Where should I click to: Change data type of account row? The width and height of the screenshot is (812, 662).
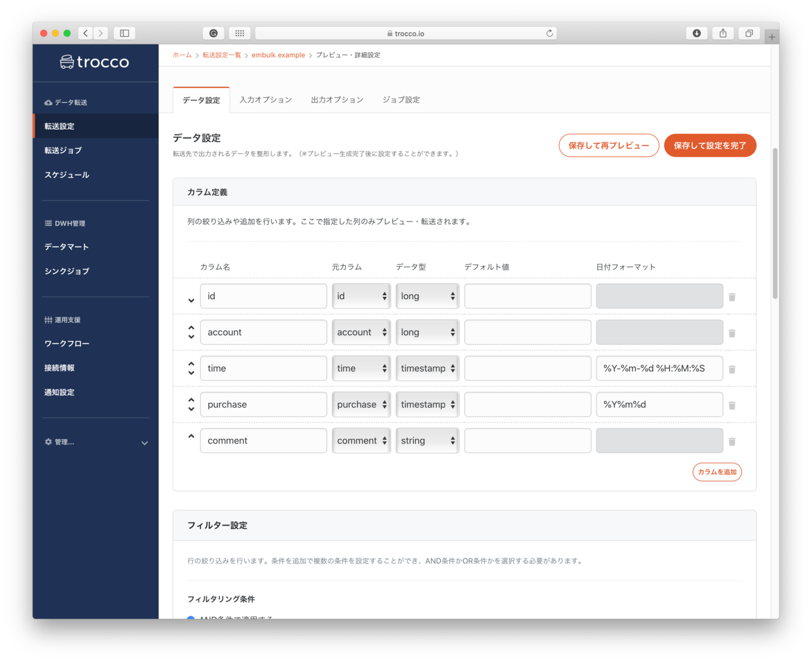pos(427,332)
